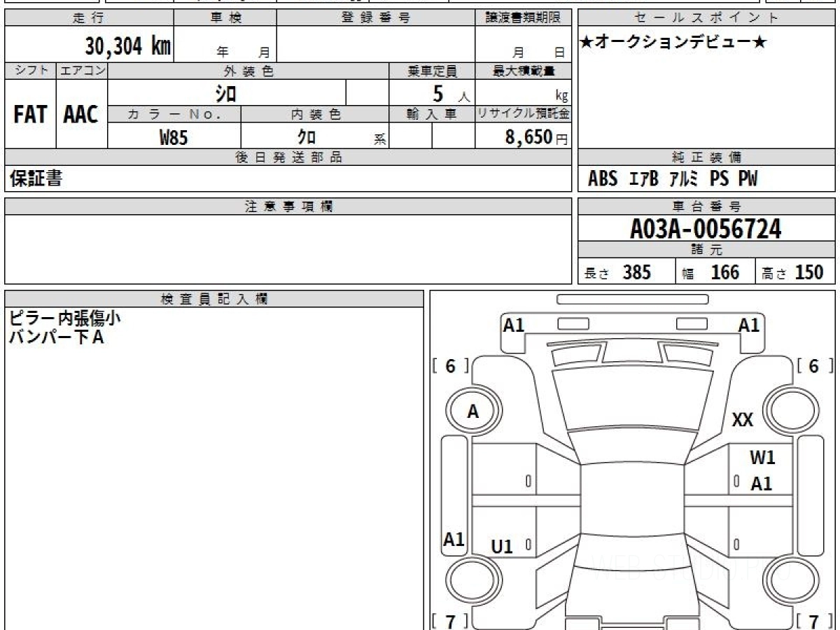Click chassis number A03A-0056724
Viewport: 840px width, 630px height.
[x=706, y=229]
